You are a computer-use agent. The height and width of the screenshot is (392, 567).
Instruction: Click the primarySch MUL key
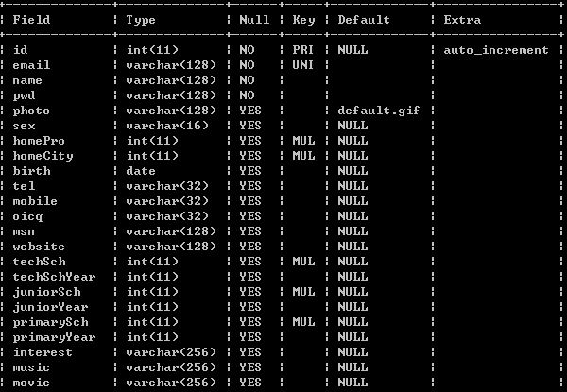coord(303,322)
